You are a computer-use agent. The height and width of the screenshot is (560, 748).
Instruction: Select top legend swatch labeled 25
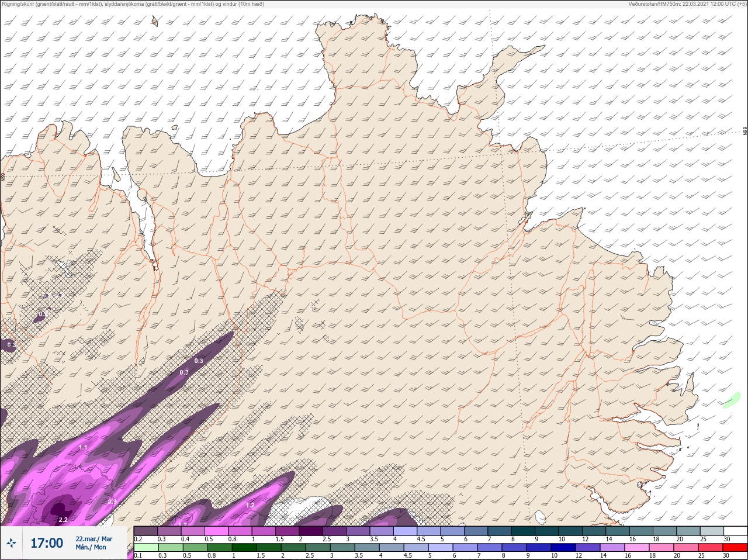712,531
